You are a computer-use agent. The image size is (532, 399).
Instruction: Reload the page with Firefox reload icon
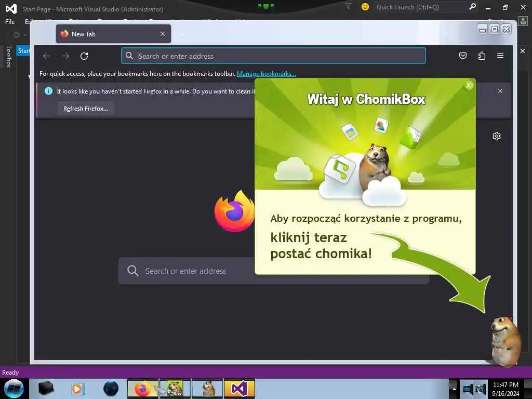[x=84, y=56]
